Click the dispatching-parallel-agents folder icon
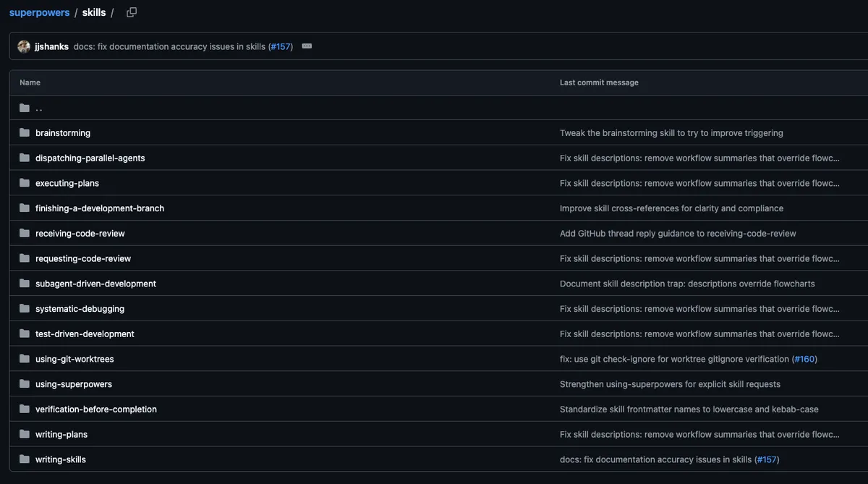The width and height of the screenshot is (868, 484). coord(25,158)
